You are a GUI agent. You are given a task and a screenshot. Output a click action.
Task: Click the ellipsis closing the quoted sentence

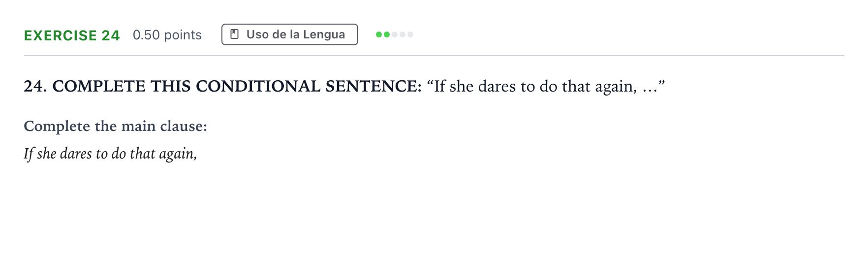(x=650, y=90)
